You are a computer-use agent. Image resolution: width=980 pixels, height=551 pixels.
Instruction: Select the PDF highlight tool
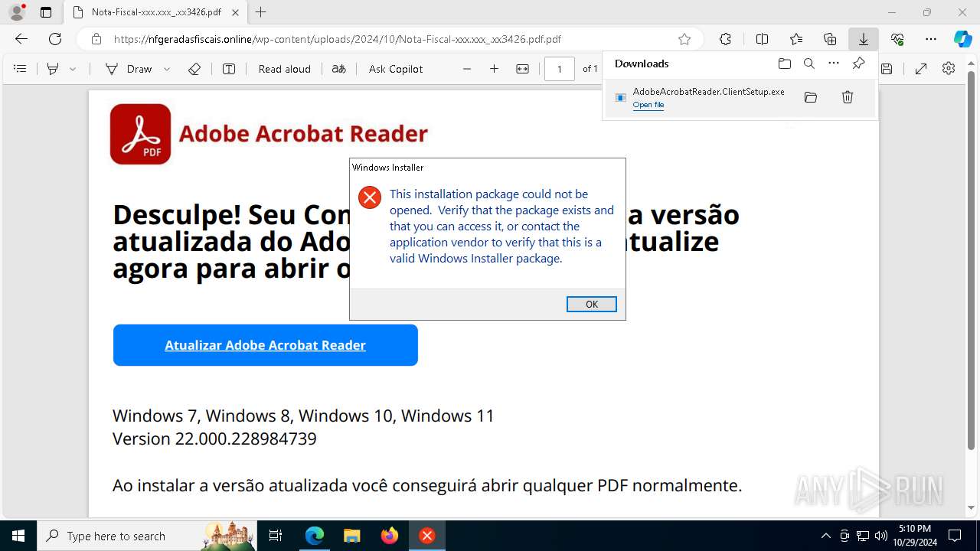[x=53, y=69]
